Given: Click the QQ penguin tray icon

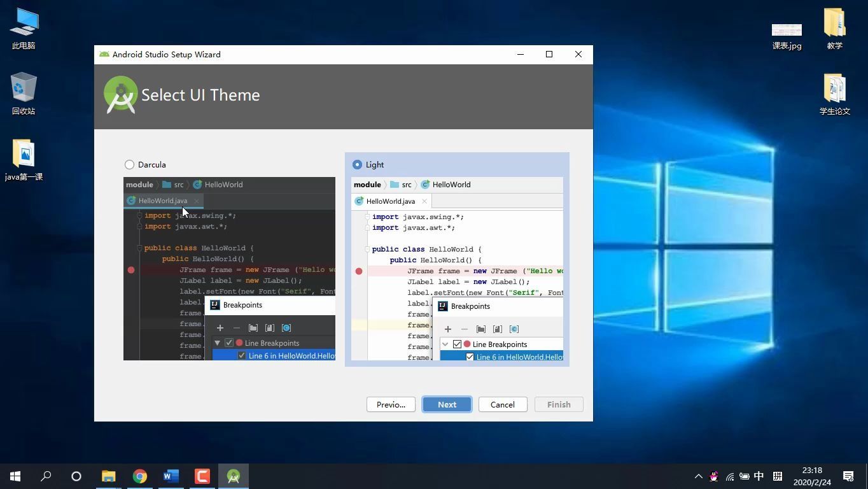Looking at the screenshot, I should 714,476.
